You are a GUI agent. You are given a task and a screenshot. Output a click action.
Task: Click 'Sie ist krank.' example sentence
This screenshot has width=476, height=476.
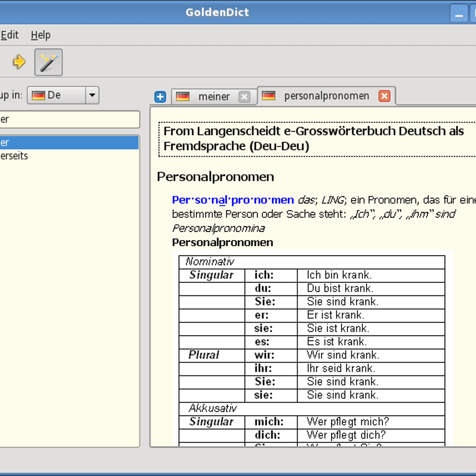point(338,328)
